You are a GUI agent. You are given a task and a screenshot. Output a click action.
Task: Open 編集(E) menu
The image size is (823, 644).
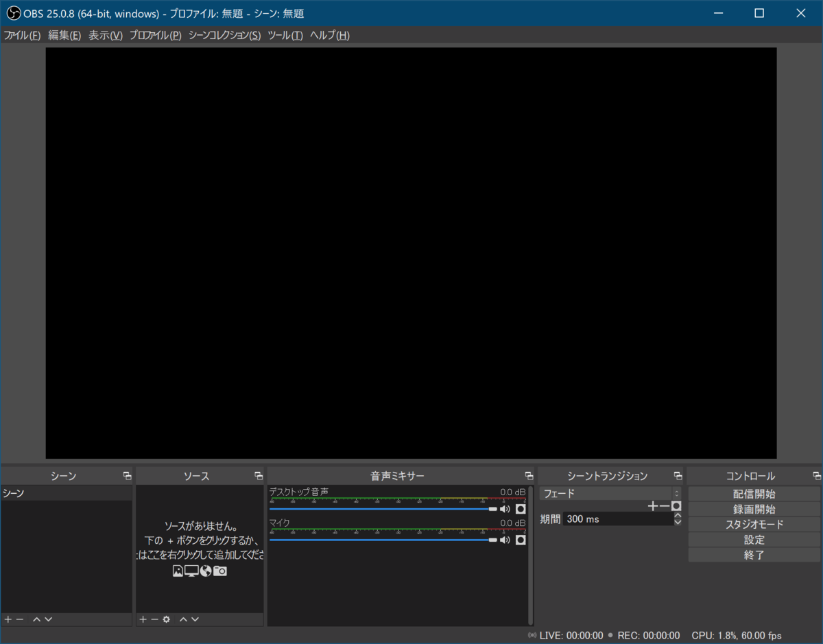tap(64, 36)
